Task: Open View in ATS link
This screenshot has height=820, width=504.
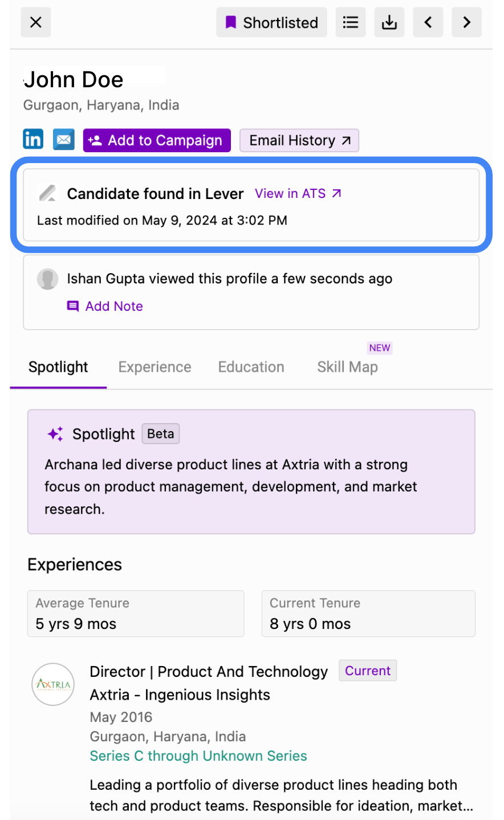Action: pyautogui.click(x=298, y=194)
